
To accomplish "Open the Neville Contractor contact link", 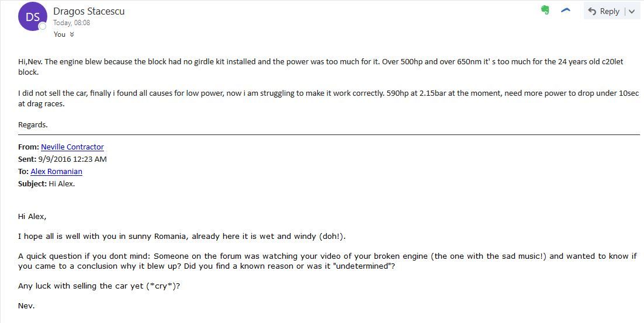I will (x=72, y=147).
